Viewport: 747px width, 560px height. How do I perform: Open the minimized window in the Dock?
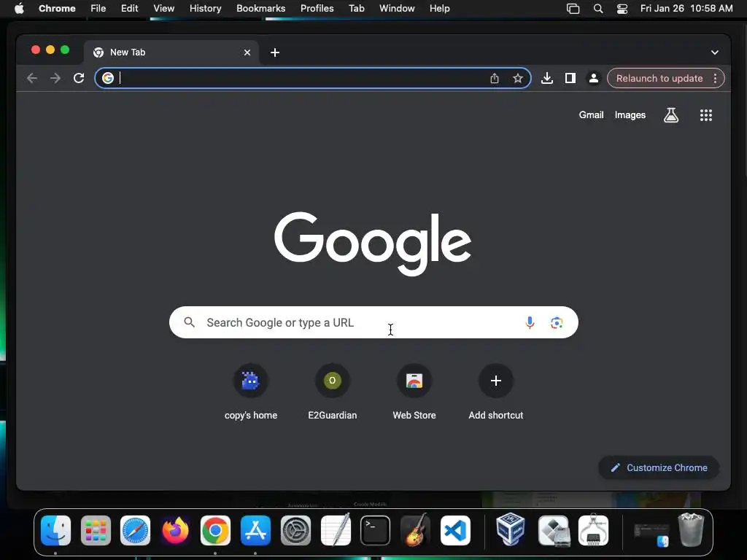tap(651, 534)
